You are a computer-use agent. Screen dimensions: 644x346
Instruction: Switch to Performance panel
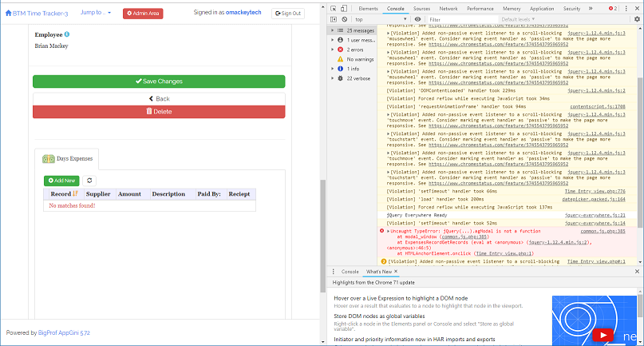480,8
